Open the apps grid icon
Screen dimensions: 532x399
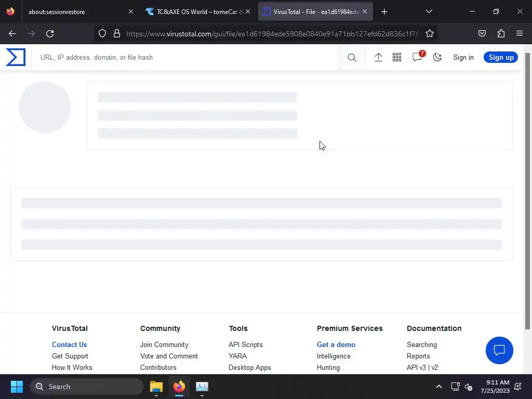[396, 57]
